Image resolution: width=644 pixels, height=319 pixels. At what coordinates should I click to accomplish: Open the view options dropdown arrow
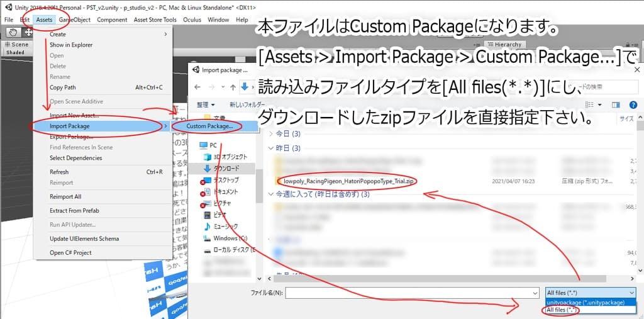coord(599,105)
